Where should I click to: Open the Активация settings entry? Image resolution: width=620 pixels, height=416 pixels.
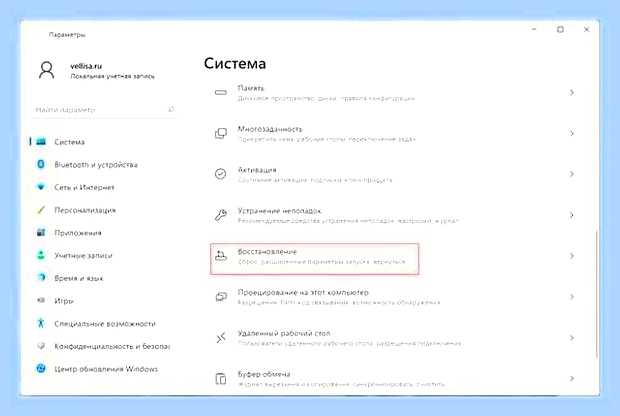pos(393,174)
